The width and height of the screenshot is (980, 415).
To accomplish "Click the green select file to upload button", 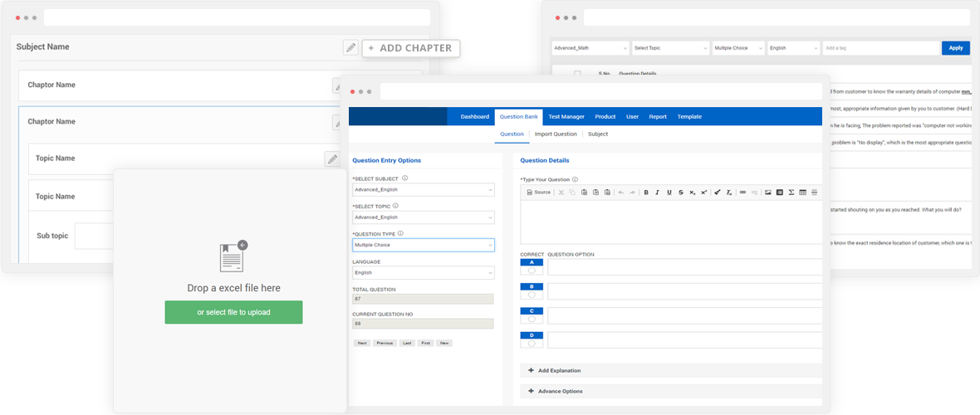I will point(233,312).
